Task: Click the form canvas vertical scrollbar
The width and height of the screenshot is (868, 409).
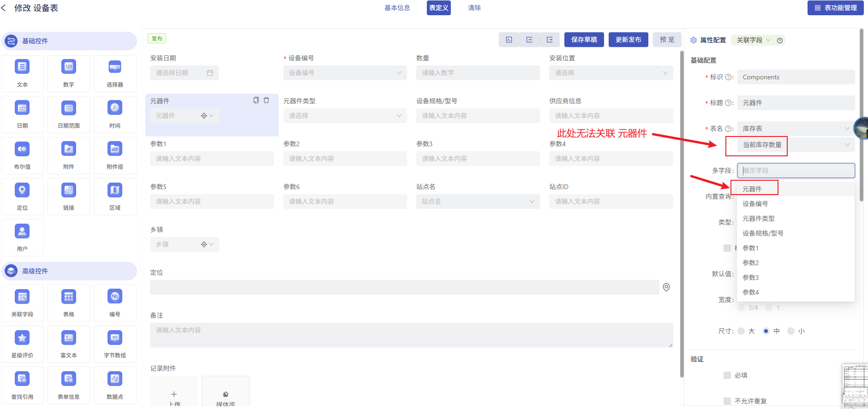Action: point(682,214)
